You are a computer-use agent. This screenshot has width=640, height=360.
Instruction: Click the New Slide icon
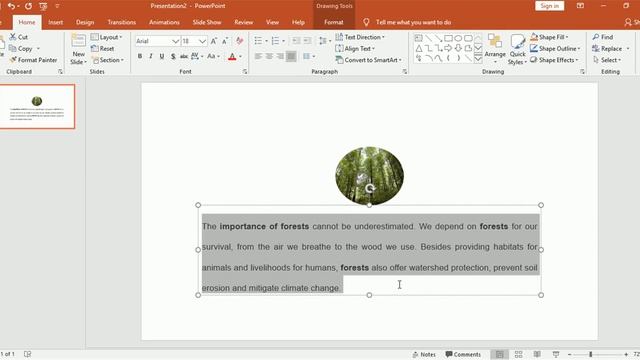(x=78, y=41)
